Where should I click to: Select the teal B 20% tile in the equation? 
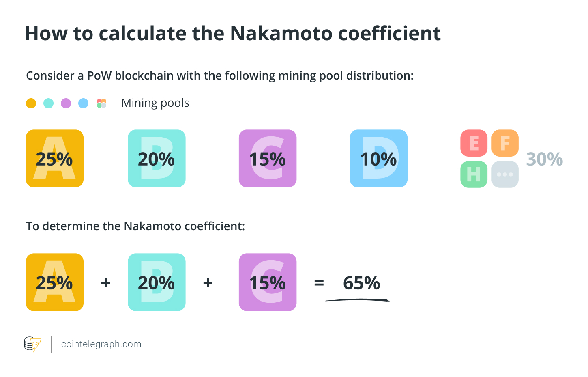[157, 282]
